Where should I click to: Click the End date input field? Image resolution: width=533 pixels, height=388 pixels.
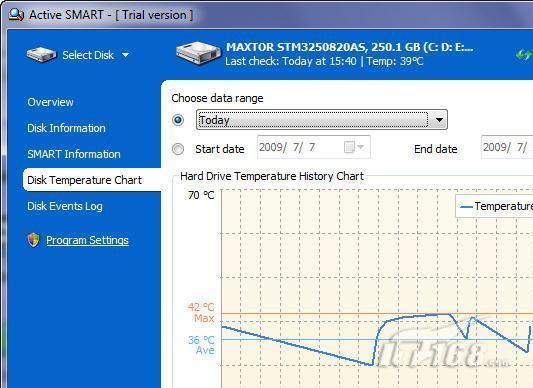(507, 147)
